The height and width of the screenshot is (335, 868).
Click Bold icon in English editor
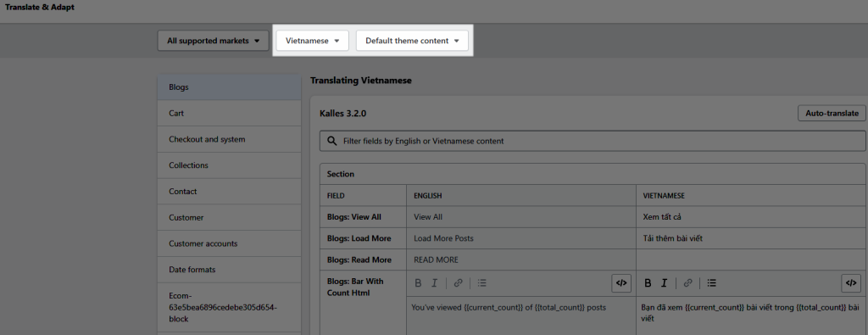(x=418, y=283)
